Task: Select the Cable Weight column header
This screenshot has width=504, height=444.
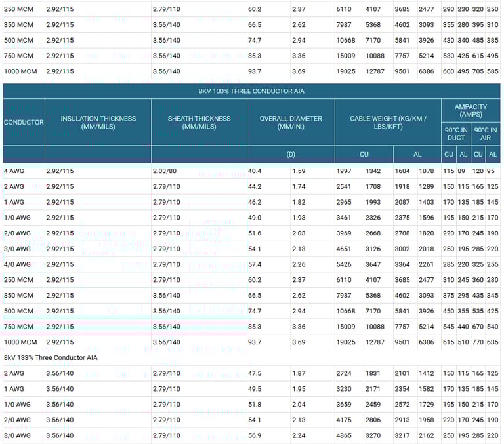Action: (388, 122)
